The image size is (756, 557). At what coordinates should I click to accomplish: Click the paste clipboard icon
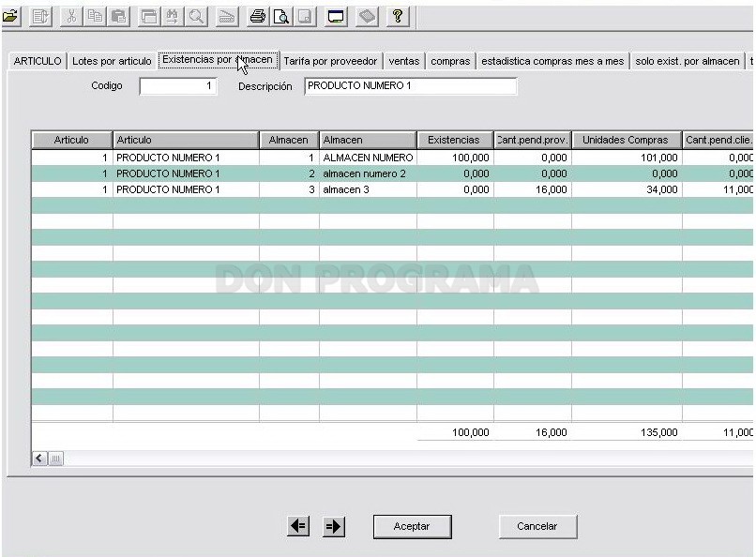118,17
